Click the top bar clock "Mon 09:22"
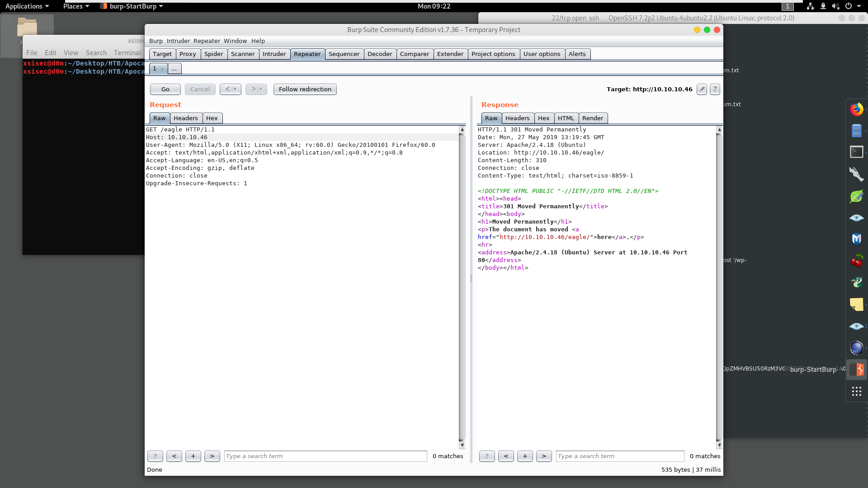Image resolution: width=868 pixels, height=488 pixels. tap(434, 6)
